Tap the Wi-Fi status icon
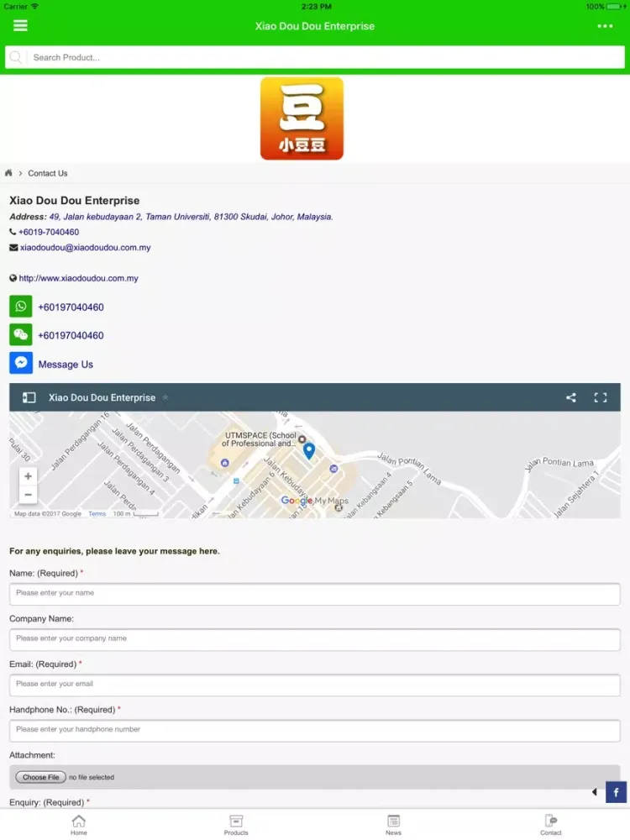 point(34,7)
